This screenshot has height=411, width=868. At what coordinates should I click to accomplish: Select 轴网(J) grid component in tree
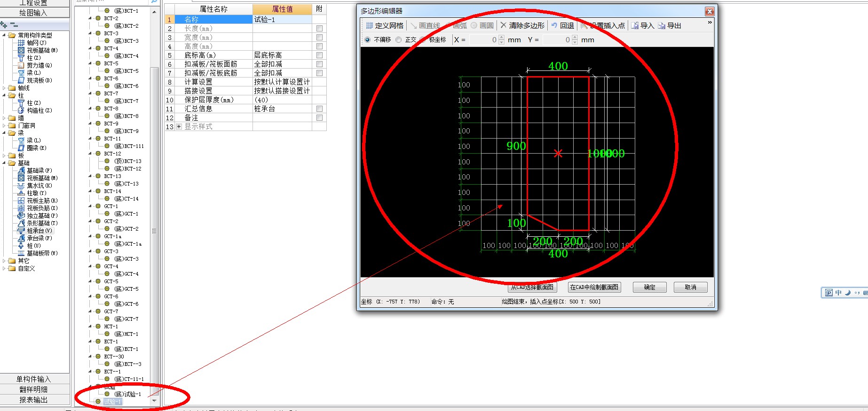click(36, 43)
